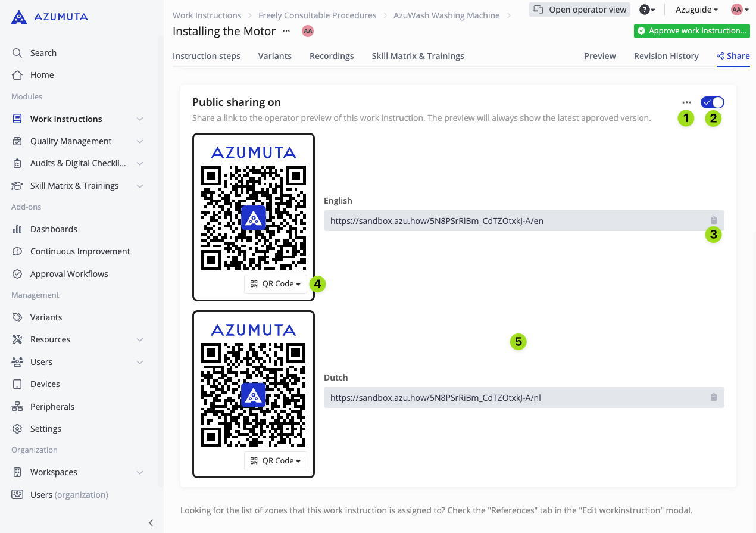Copy the Dutch sharing link icon
756x533 pixels.
tap(714, 397)
